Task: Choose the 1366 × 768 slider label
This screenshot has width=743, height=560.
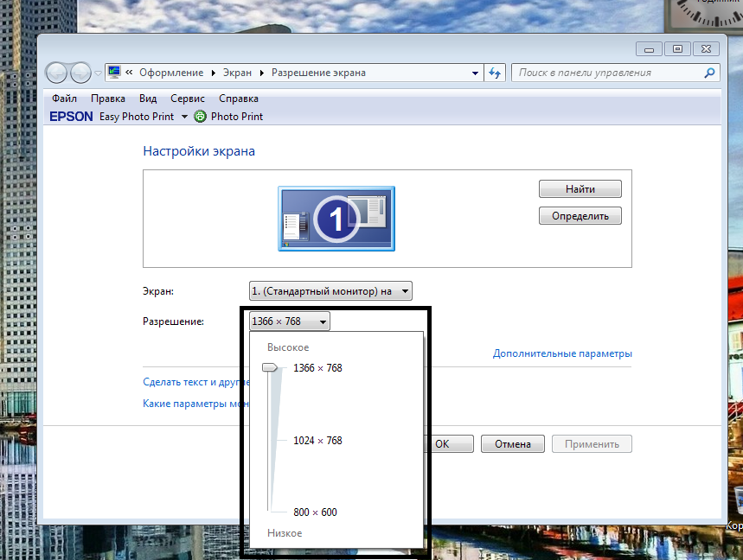Action: 317,368
